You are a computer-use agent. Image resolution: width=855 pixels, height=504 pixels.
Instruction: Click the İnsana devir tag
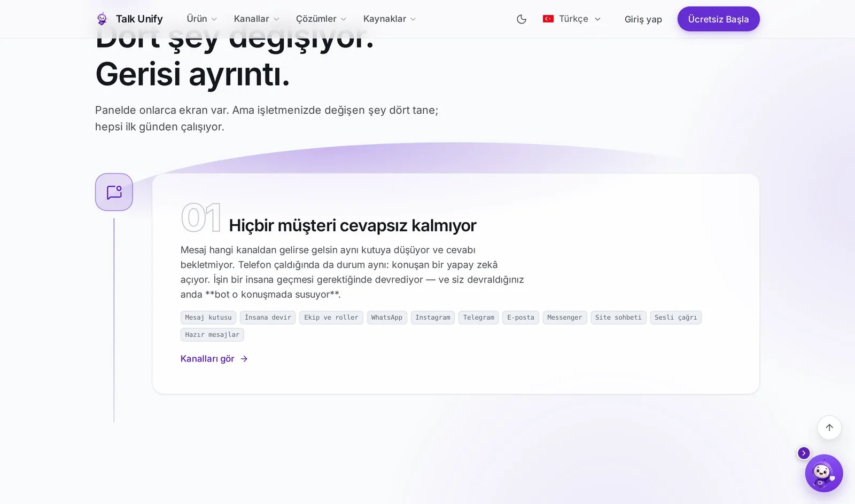coord(268,318)
